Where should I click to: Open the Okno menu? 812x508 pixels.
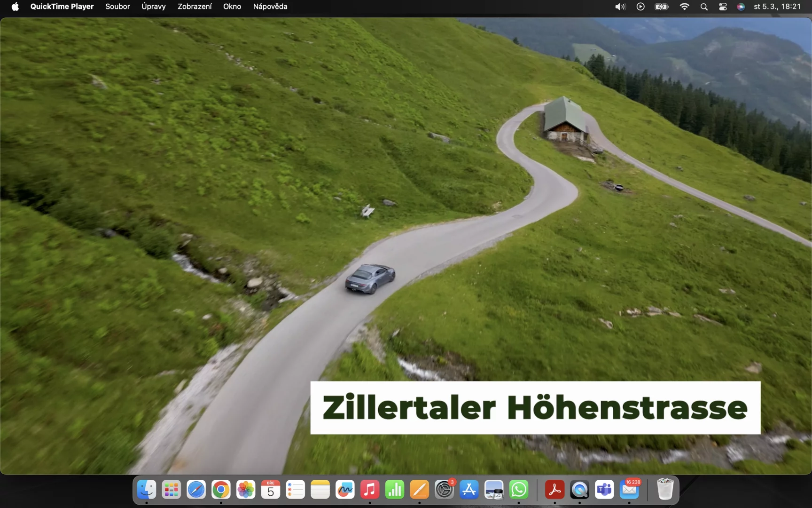coord(232,7)
